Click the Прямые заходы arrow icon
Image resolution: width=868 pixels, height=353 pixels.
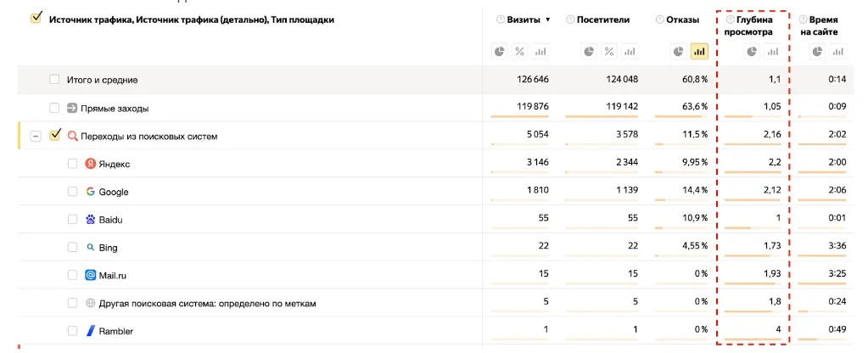click(x=72, y=108)
